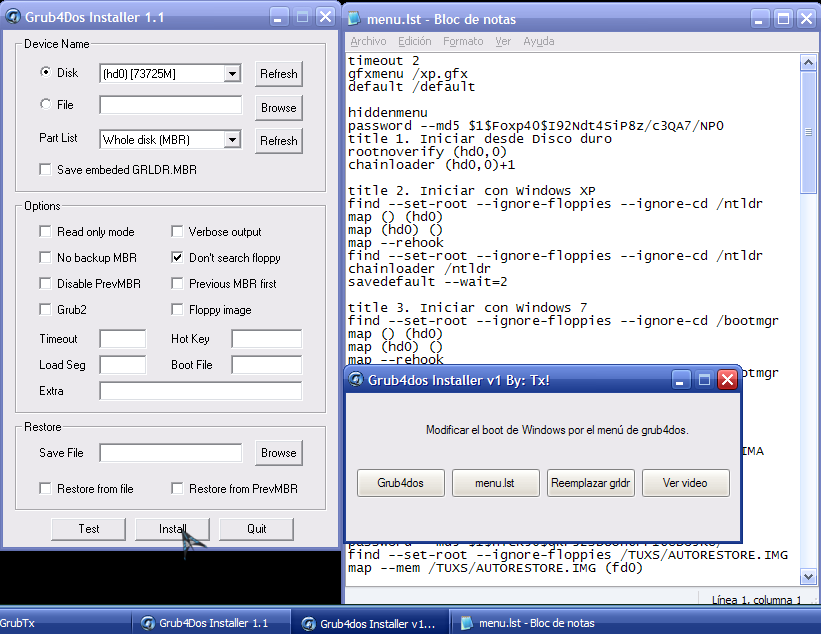Open the Edición menu
The image size is (821, 634).
tap(415, 41)
